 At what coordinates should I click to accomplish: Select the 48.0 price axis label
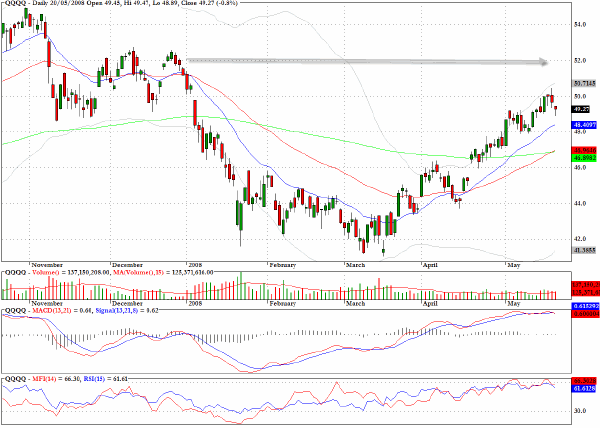(580, 132)
